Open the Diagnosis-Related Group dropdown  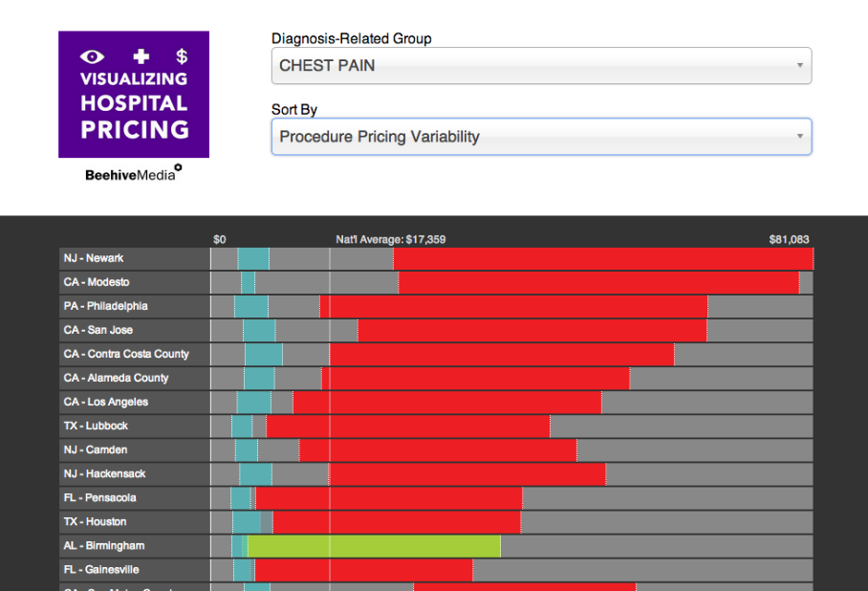click(541, 66)
